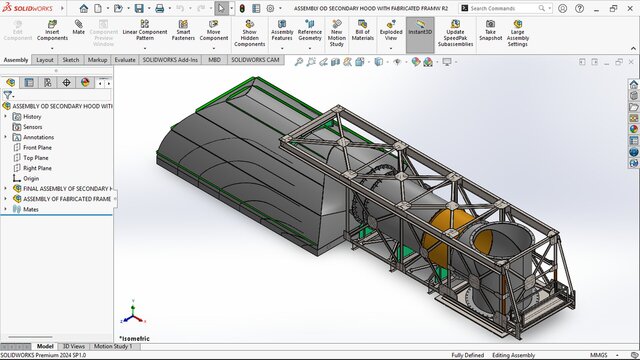Expand the SOLIDWORKS menu arrow
640x360 pixels.
pyautogui.click(x=62, y=8)
